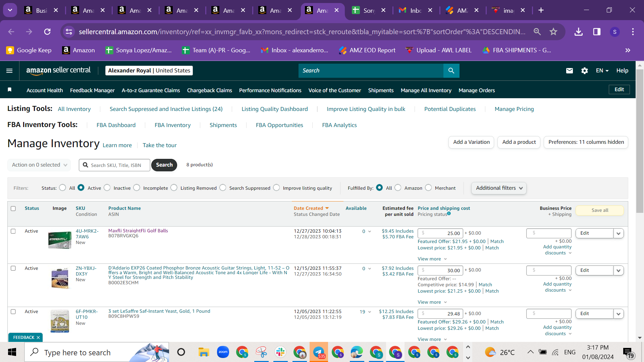Open Feedback Manager in nav bar
This screenshot has width=644, height=362.
pos(92,90)
